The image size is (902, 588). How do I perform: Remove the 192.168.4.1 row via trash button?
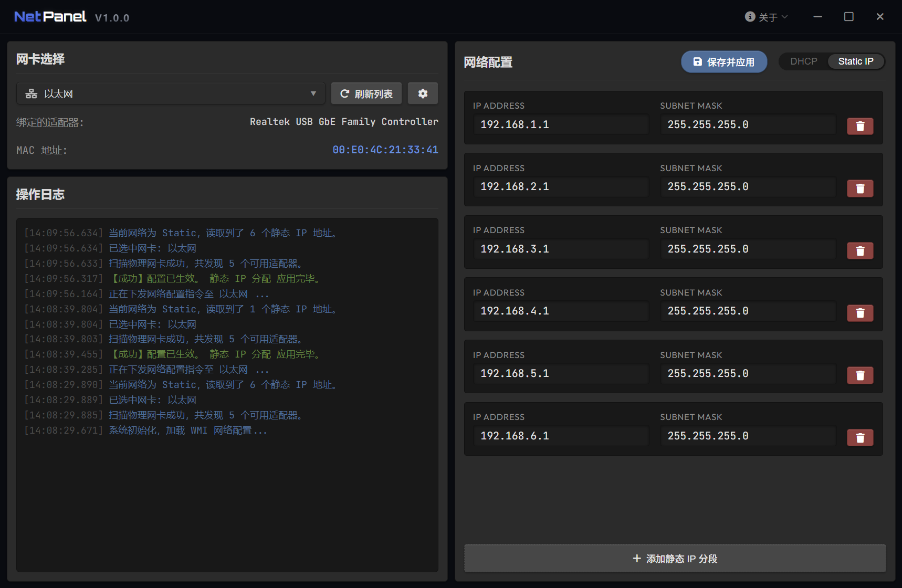[x=860, y=313]
